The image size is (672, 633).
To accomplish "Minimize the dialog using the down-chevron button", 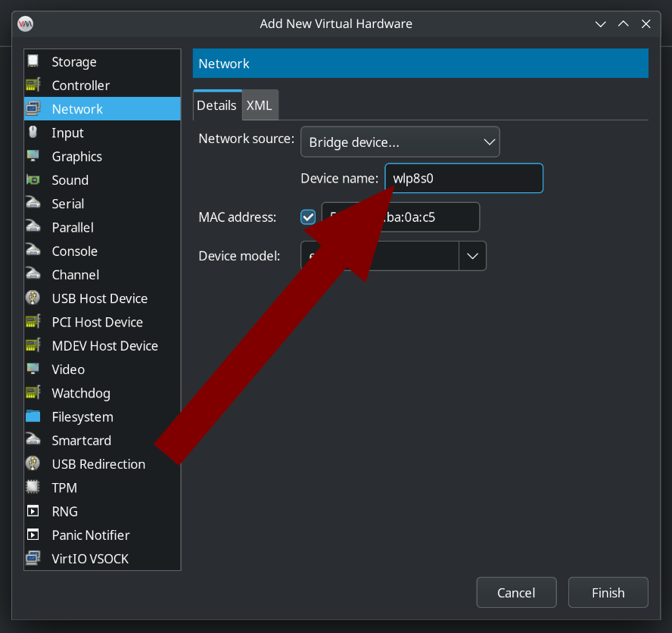I will (600, 24).
